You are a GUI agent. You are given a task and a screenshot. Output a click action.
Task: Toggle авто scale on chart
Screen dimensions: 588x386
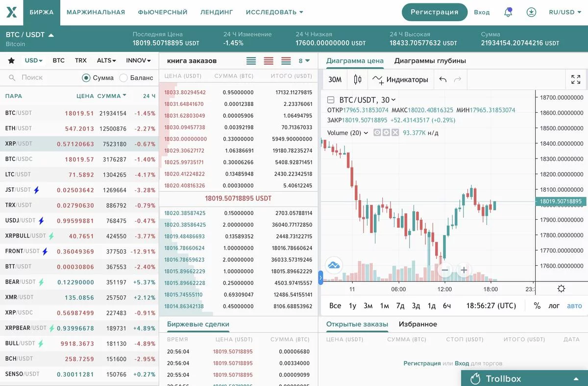[x=574, y=306]
